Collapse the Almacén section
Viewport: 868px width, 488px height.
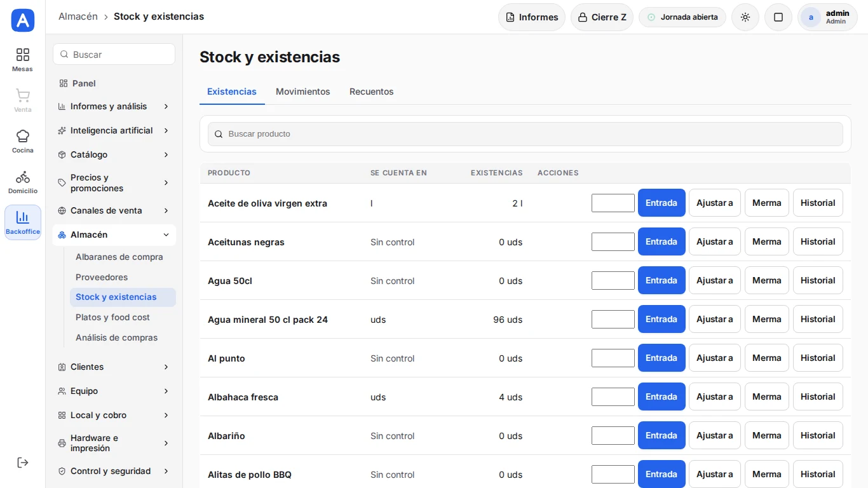[x=114, y=234]
